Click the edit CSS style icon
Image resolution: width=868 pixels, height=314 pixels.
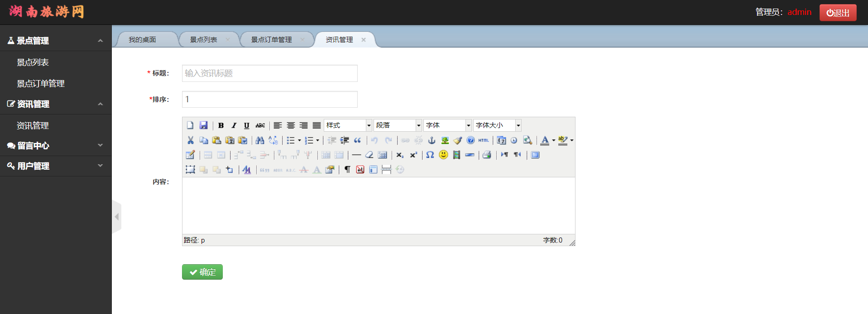[247, 170]
